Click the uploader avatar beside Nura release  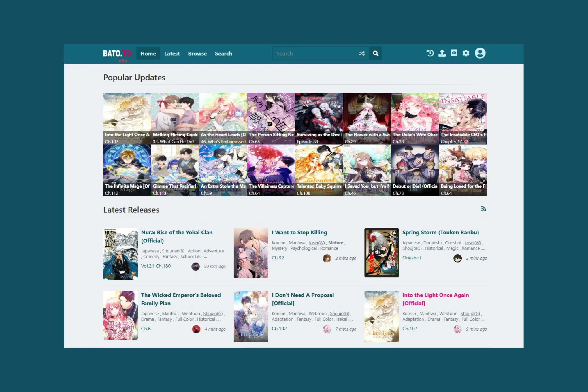pos(196,267)
